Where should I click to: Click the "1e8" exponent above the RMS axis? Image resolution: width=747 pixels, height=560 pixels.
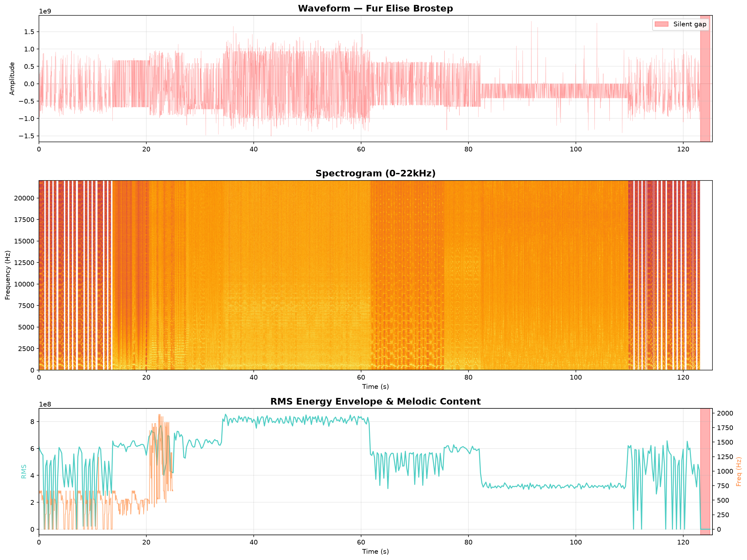[x=45, y=404]
